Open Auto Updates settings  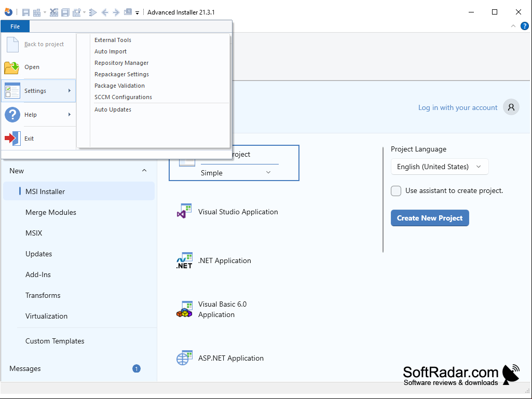coord(113,109)
